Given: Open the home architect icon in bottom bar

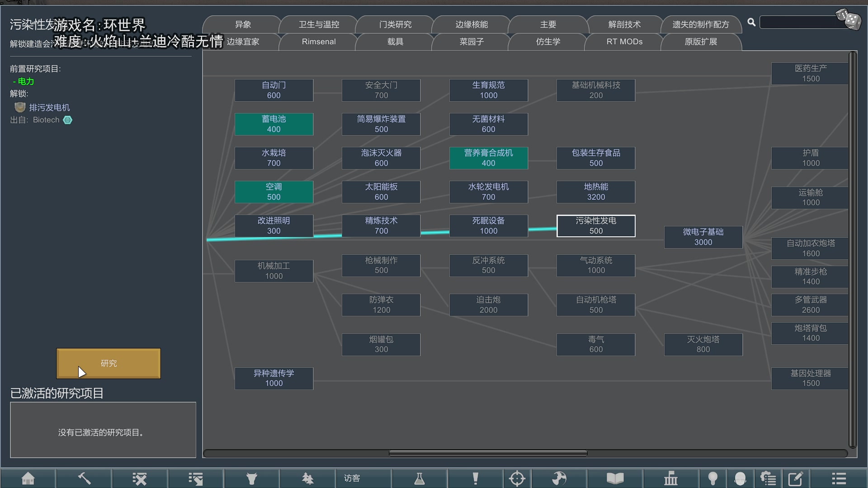Looking at the screenshot, I should pos(28,478).
